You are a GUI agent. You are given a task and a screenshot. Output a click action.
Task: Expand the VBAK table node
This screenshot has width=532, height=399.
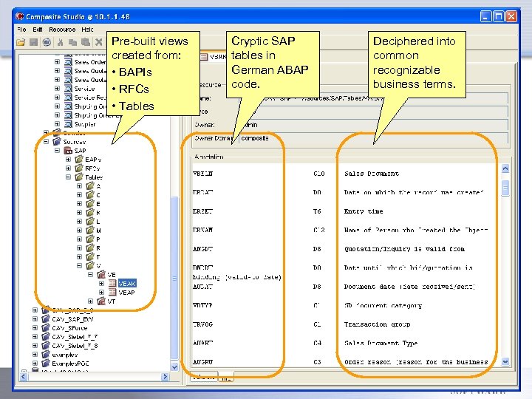pos(101,283)
